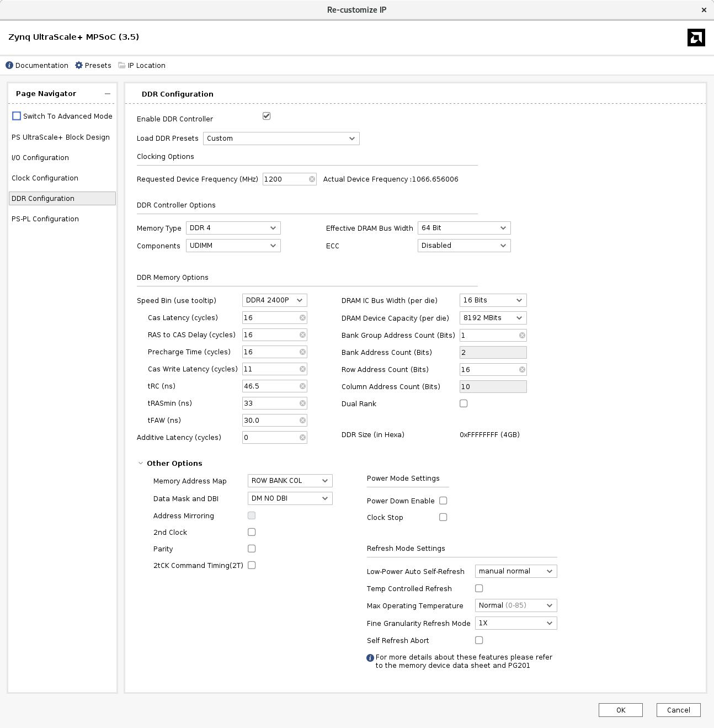Open the Presets gear icon

tap(79, 65)
